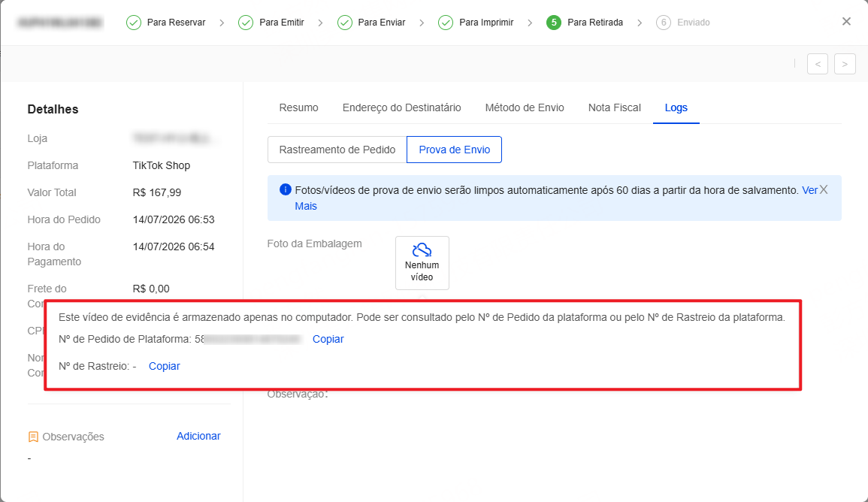Switch to the Nota Fiscal tab
Viewport: 868px width, 502px height.
click(615, 108)
